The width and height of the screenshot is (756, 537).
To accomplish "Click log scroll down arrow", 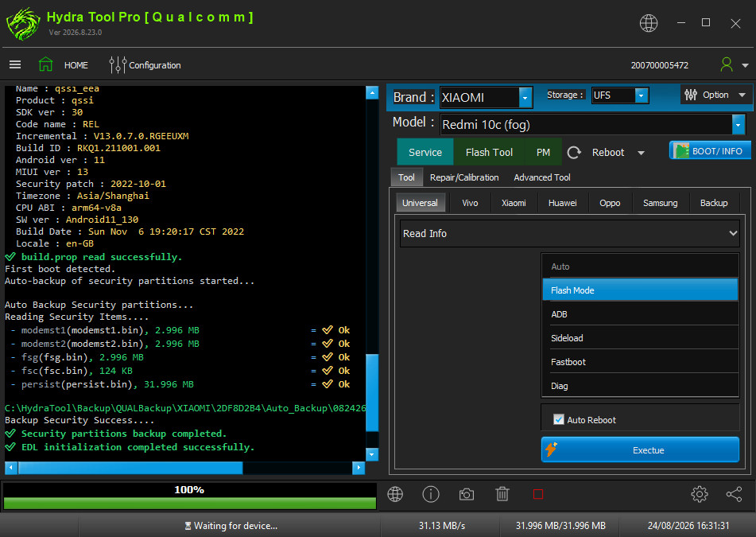I will tap(372, 454).
